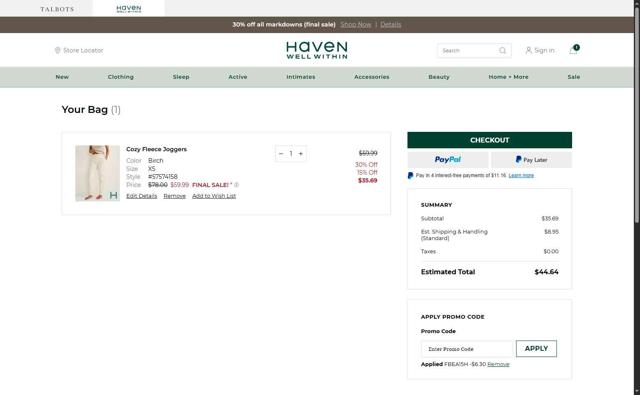Remove Cozy Fleece Joggers from bag
The width and height of the screenshot is (640, 395).
(x=174, y=196)
